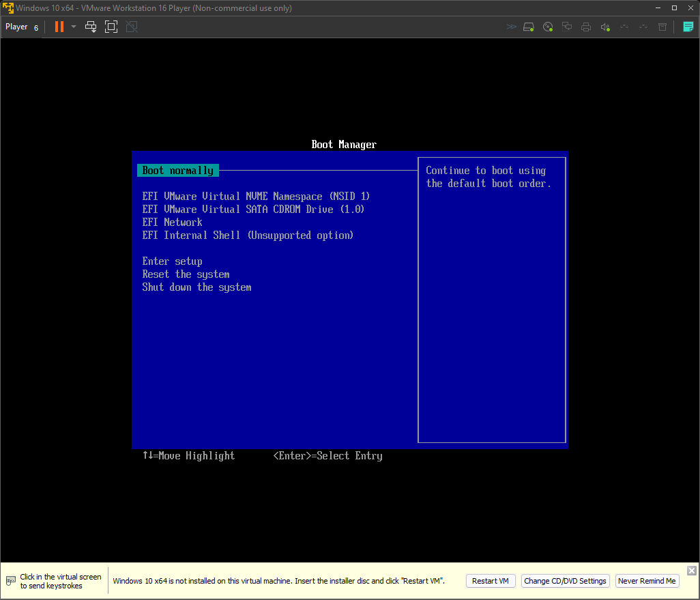The image size is (700, 600).
Task: Pause the virtual machine with orange pause icon
Action: 59,27
